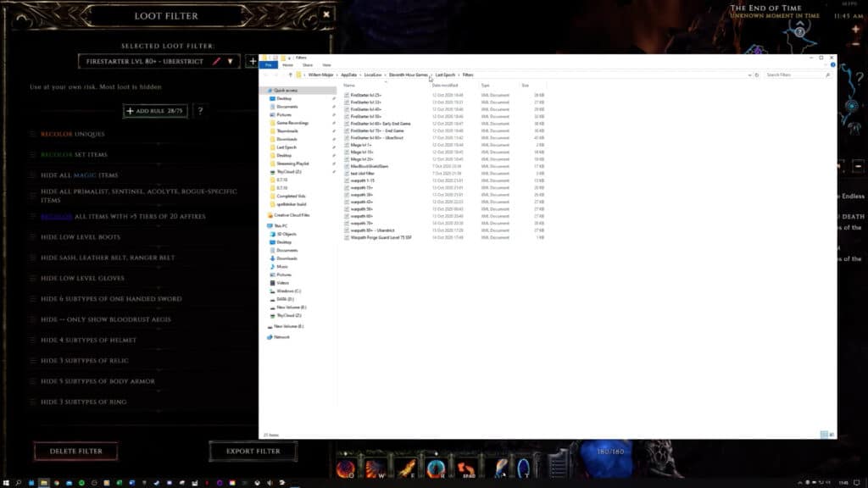Select file FireStarter lvl 60+ Early End Game

coord(381,124)
